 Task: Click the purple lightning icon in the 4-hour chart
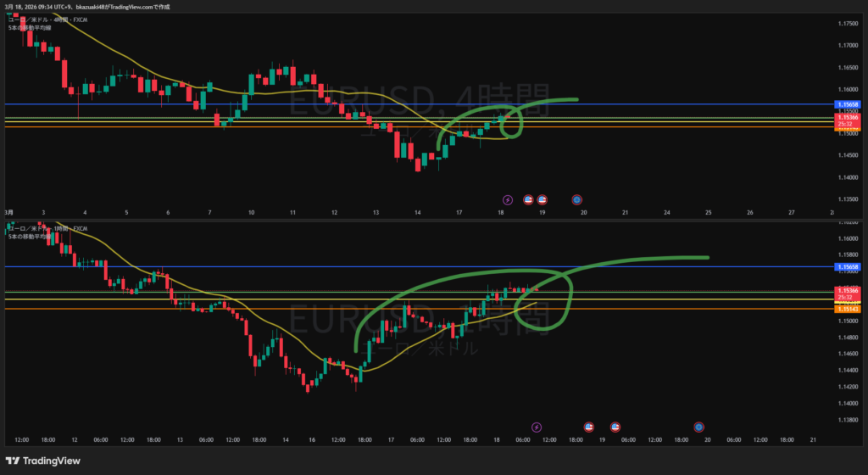click(x=508, y=199)
